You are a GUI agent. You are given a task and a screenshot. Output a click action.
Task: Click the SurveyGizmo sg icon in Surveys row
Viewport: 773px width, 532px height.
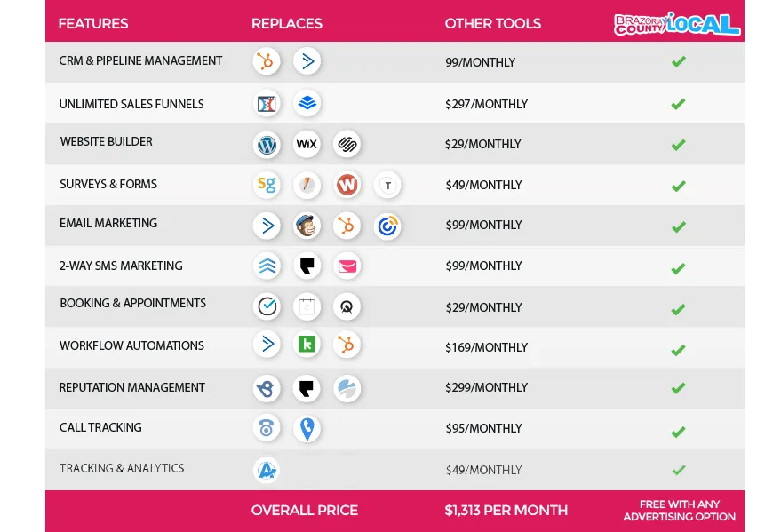(267, 185)
